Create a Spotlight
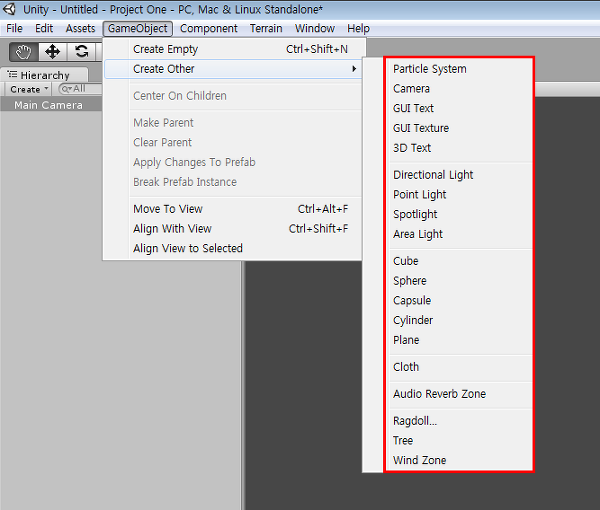The height and width of the screenshot is (510, 600). click(458, 214)
